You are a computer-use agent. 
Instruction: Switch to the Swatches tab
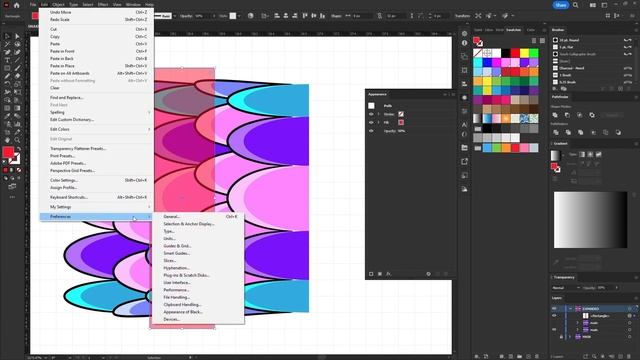(x=513, y=30)
